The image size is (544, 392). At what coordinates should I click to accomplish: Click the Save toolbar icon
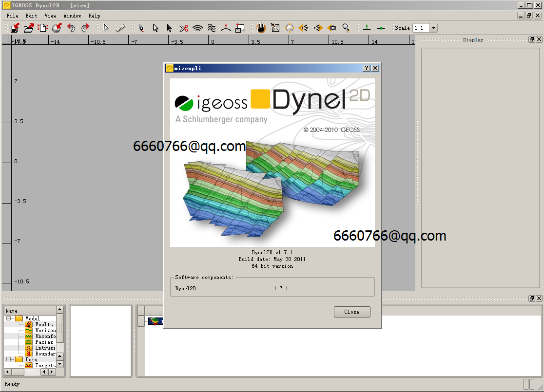[15, 28]
